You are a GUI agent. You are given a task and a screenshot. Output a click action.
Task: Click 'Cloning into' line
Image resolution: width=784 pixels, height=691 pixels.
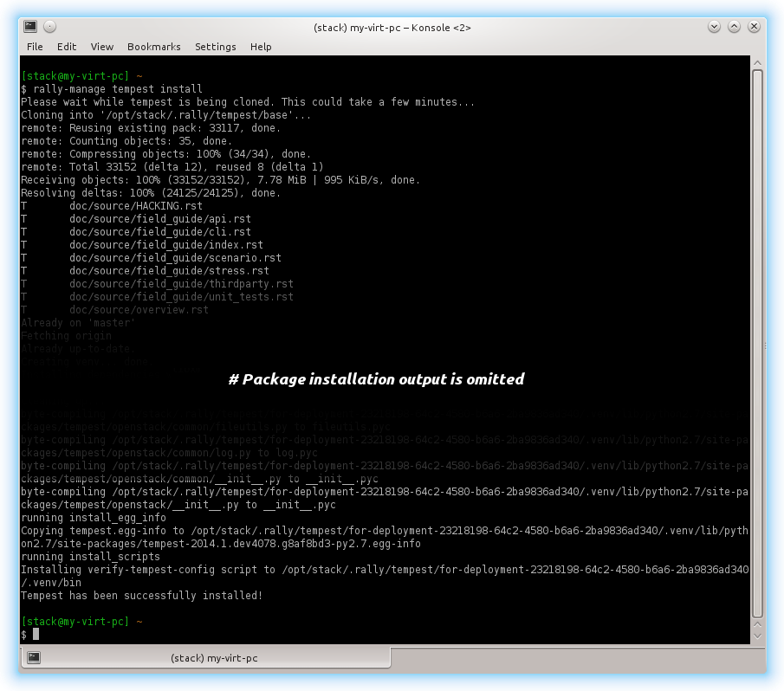point(165,115)
